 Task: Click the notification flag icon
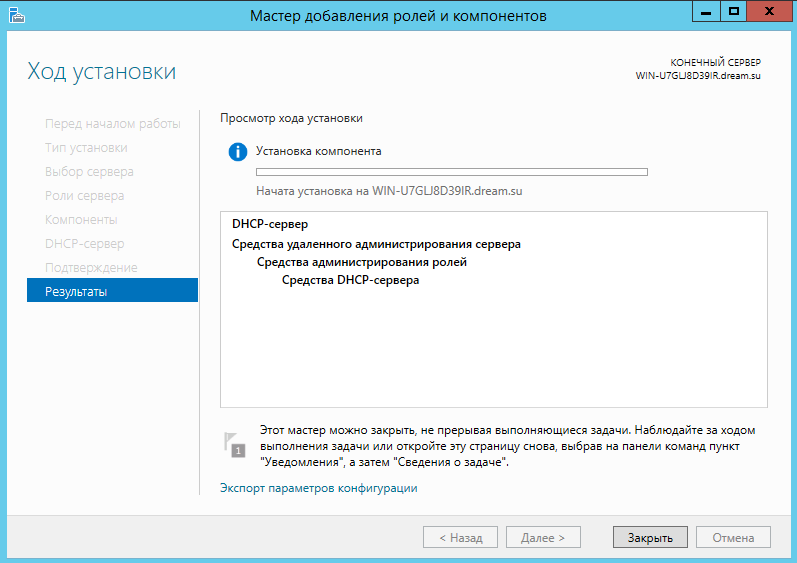point(234,445)
